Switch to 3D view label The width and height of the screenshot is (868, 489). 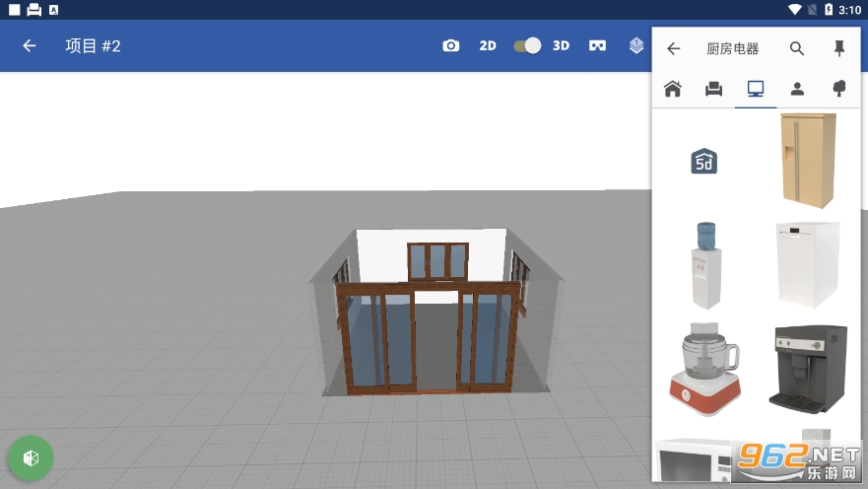pyautogui.click(x=561, y=45)
